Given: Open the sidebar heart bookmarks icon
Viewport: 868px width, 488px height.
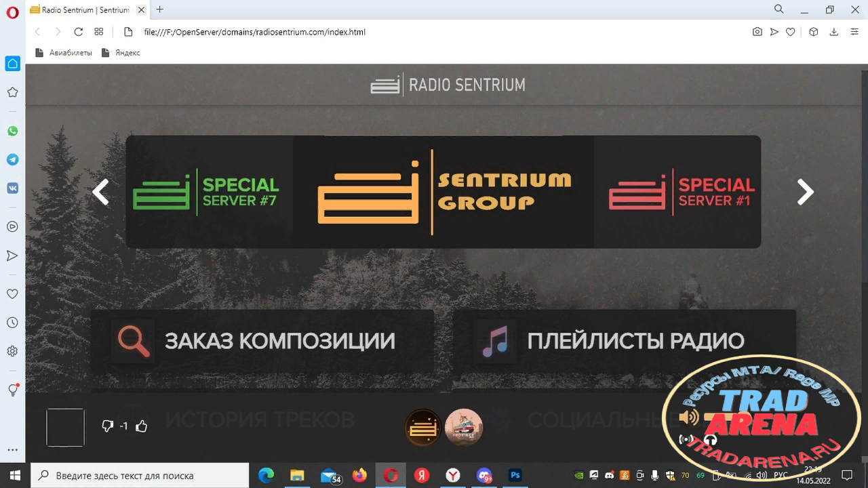Looking at the screenshot, I should click(x=12, y=294).
